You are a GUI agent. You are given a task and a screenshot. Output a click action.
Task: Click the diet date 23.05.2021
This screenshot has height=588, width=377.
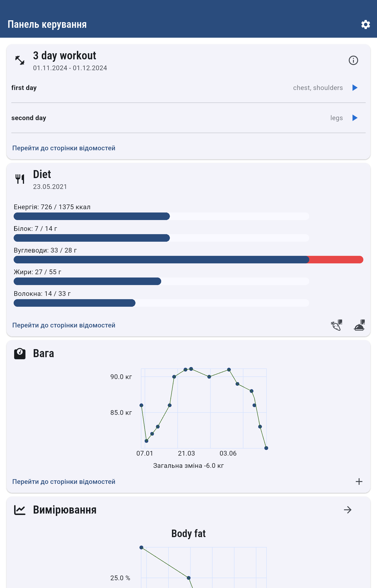point(50,187)
